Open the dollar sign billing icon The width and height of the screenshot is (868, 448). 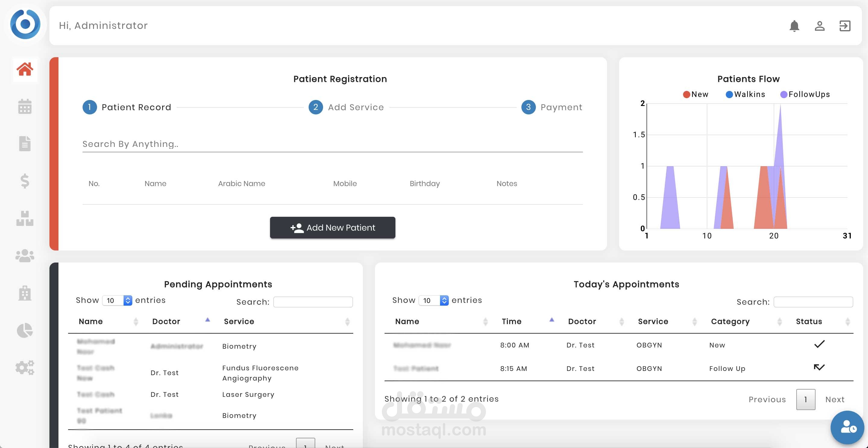point(25,181)
